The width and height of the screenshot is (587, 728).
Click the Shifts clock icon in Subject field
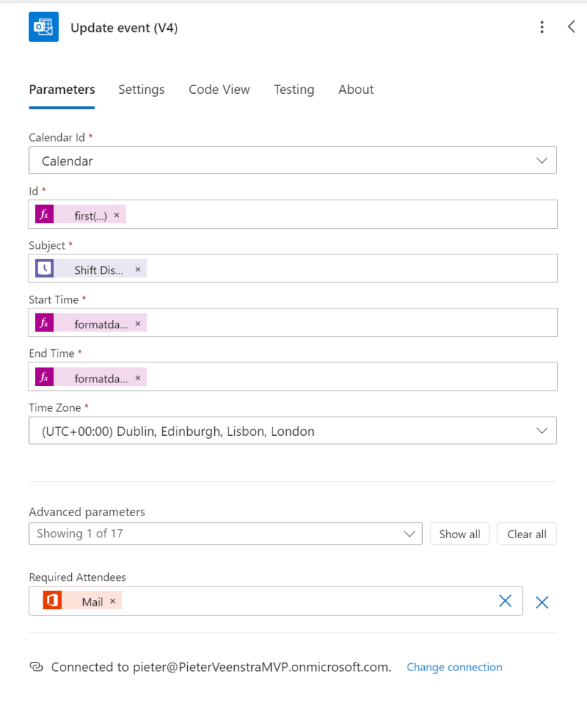click(44, 269)
